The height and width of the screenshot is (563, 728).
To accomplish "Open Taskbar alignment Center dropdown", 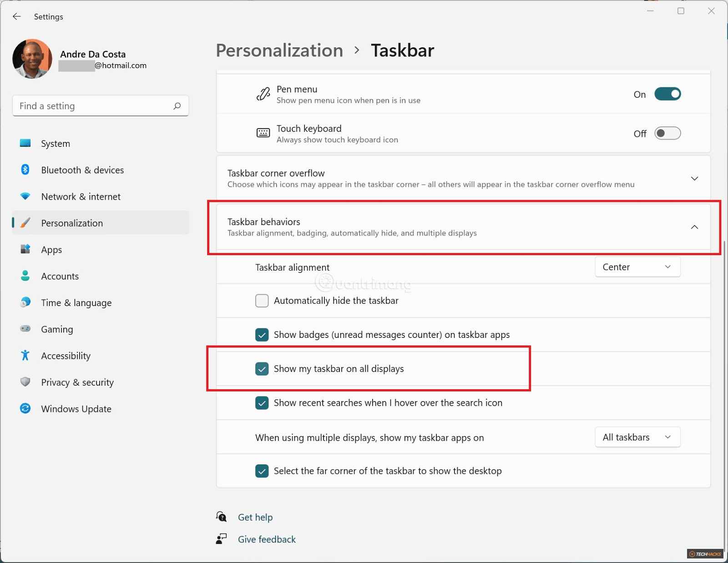I will (x=637, y=267).
